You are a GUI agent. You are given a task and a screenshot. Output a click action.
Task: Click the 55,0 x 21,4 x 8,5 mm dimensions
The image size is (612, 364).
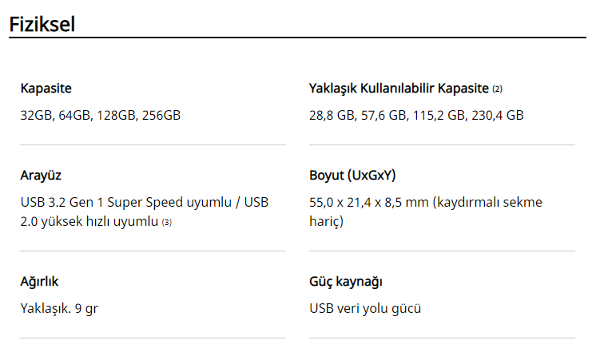pyautogui.click(x=369, y=203)
